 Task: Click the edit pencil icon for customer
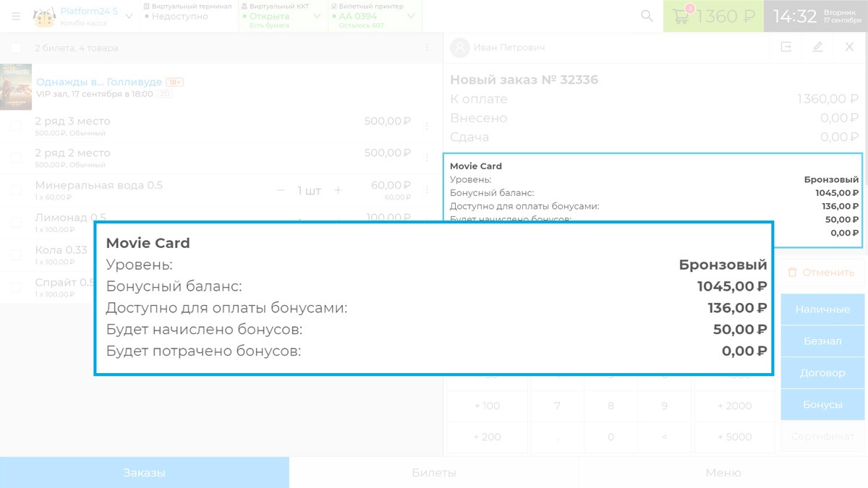tap(818, 47)
